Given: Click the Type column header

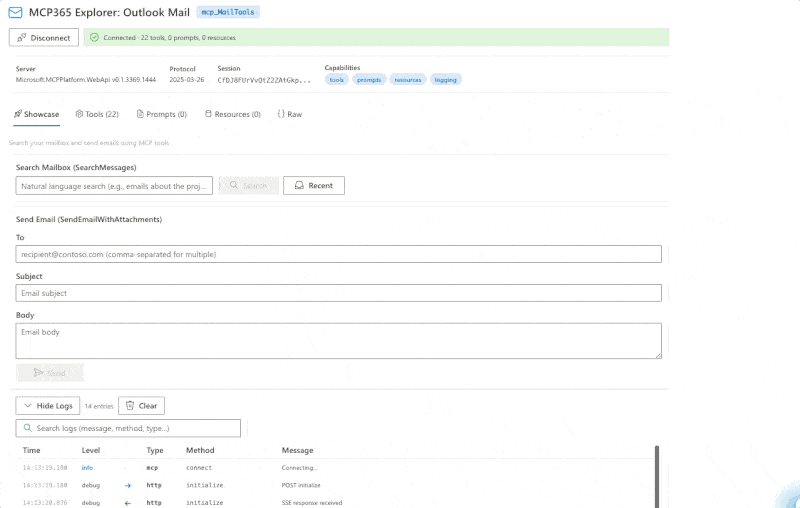Looking at the screenshot, I should click(x=155, y=450).
